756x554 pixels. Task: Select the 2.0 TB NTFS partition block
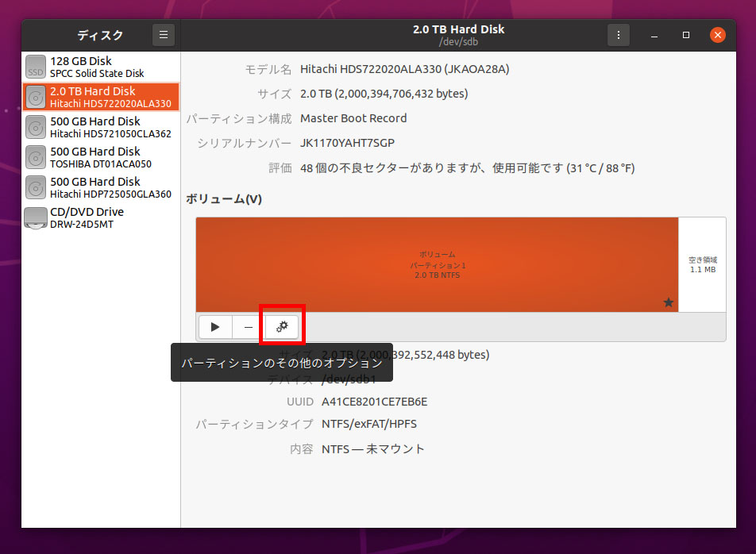[437, 264]
